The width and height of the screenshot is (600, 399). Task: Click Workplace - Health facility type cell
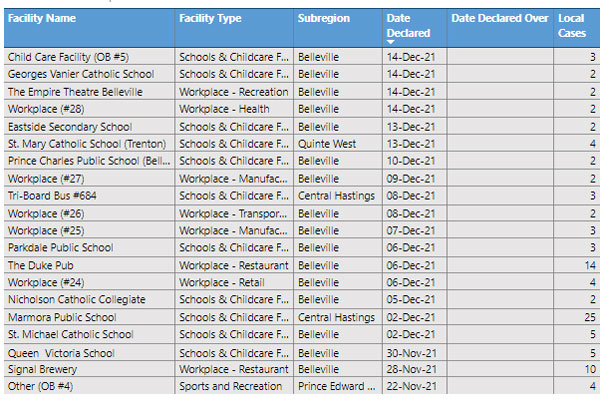(224, 109)
